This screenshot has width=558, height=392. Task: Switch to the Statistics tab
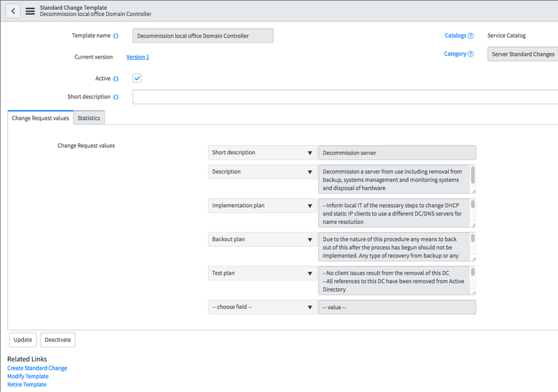point(89,118)
